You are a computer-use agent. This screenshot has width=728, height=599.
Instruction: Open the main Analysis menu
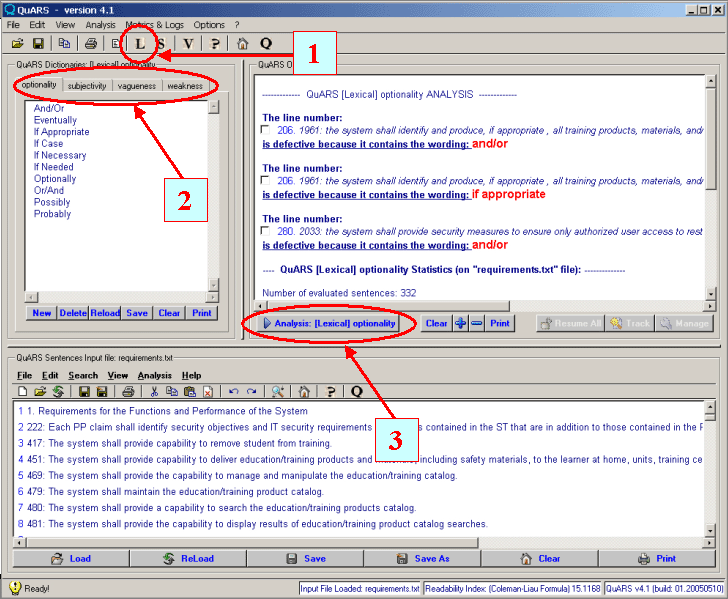point(100,25)
